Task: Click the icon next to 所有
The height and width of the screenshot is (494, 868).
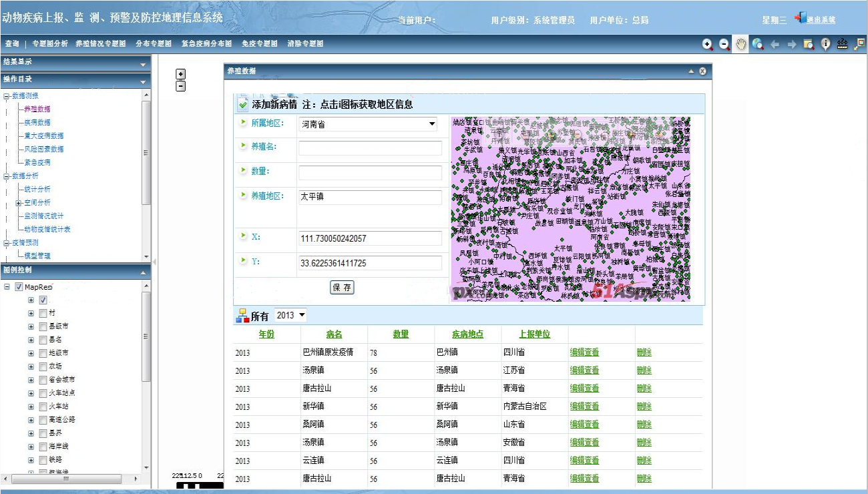Action: pos(242,316)
